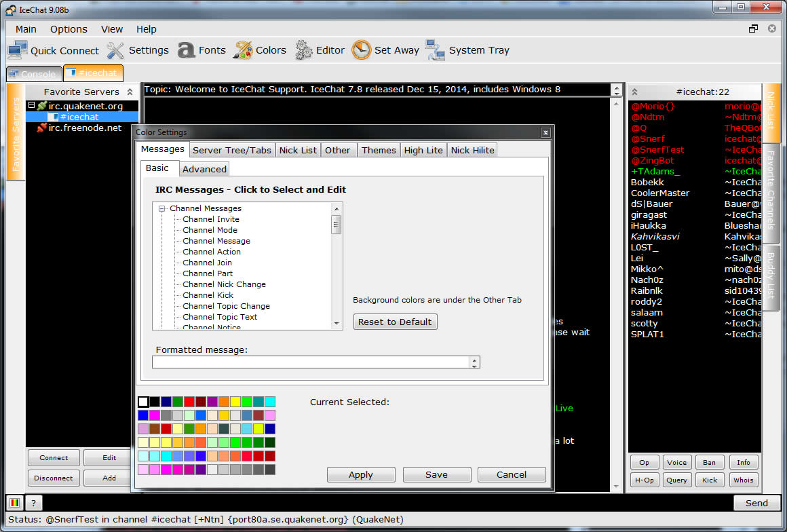
Task: Open the color picker icon beside the chat input
Action: click(x=14, y=502)
